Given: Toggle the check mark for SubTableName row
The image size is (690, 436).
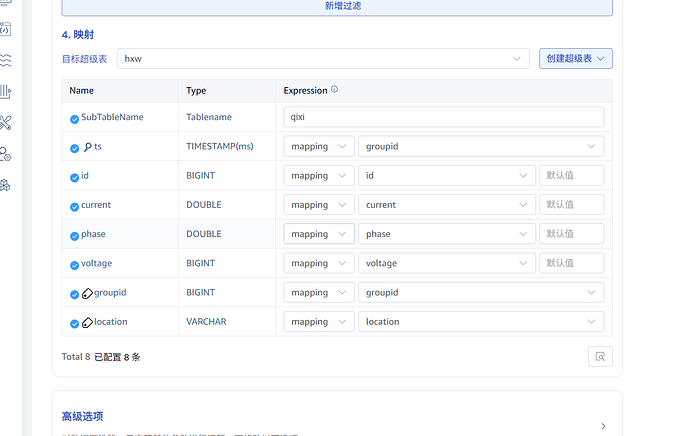Looking at the screenshot, I should [74, 119].
